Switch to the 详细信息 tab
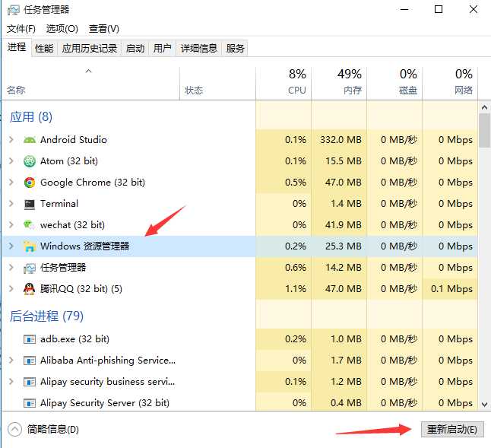The image size is (491, 448). 199,48
